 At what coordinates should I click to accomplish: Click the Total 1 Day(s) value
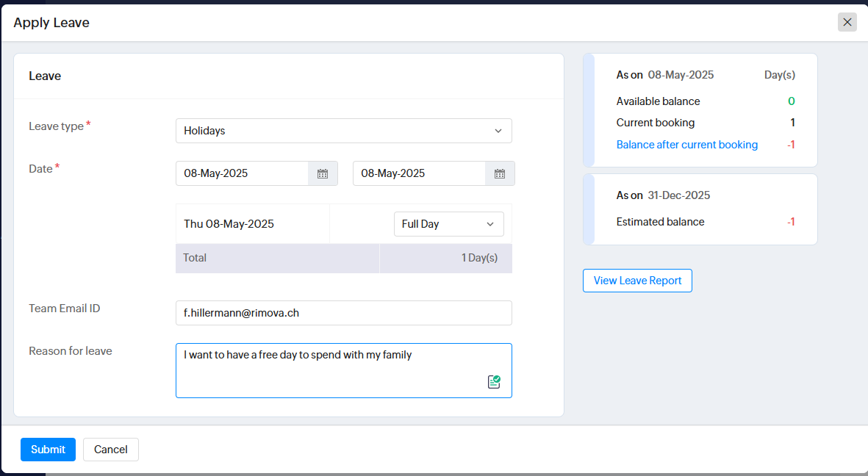(x=479, y=258)
